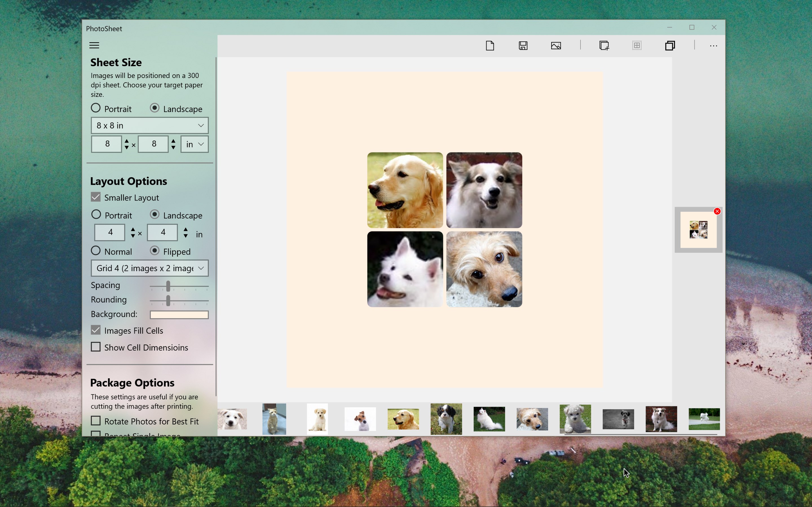This screenshot has height=507, width=812.
Task: Choose the Normal layout radio button
Action: [96, 251]
